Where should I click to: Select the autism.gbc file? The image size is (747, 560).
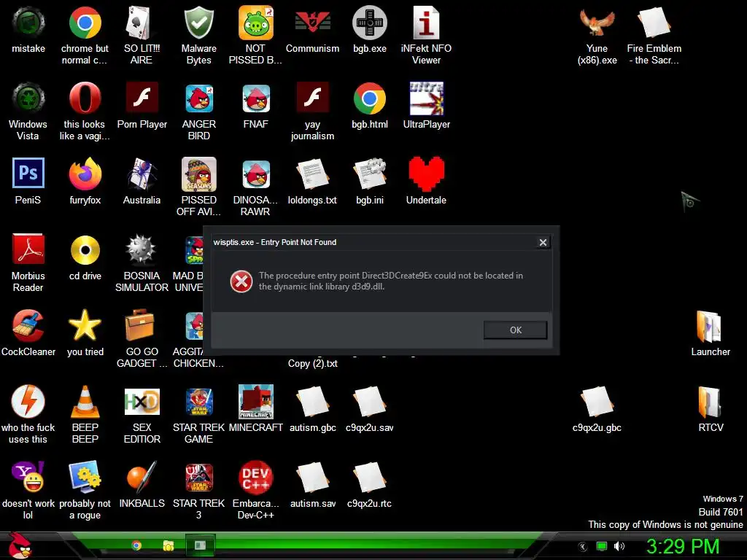pyautogui.click(x=312, y=402)
